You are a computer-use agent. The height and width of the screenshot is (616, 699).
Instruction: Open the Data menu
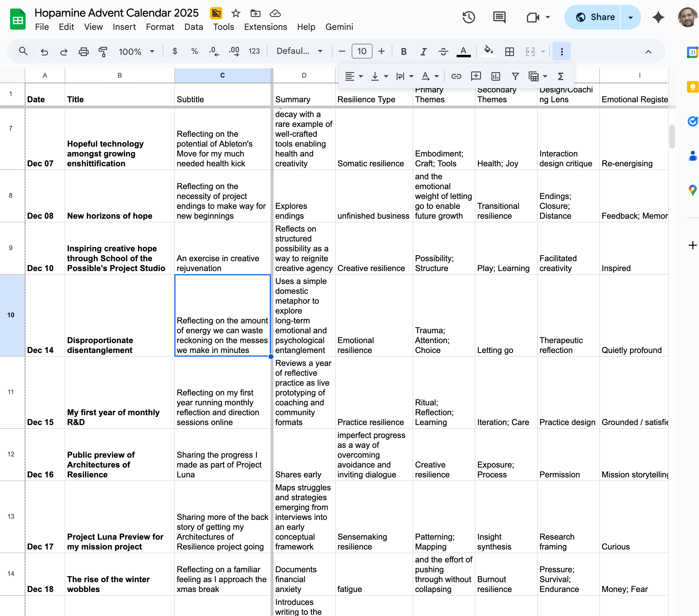(194, 27)
